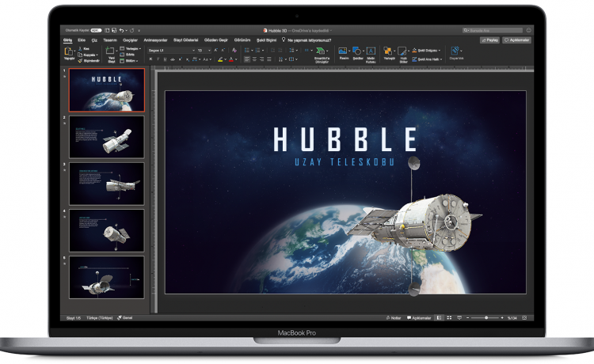
Task: Toggle bold (K) formatting
Action: coord(150,59)
